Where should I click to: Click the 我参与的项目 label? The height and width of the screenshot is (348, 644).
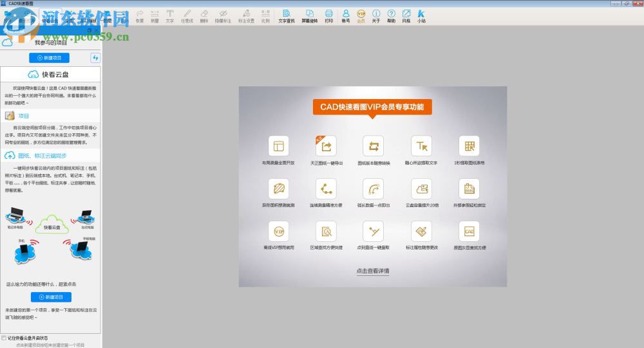click(50, 42)
